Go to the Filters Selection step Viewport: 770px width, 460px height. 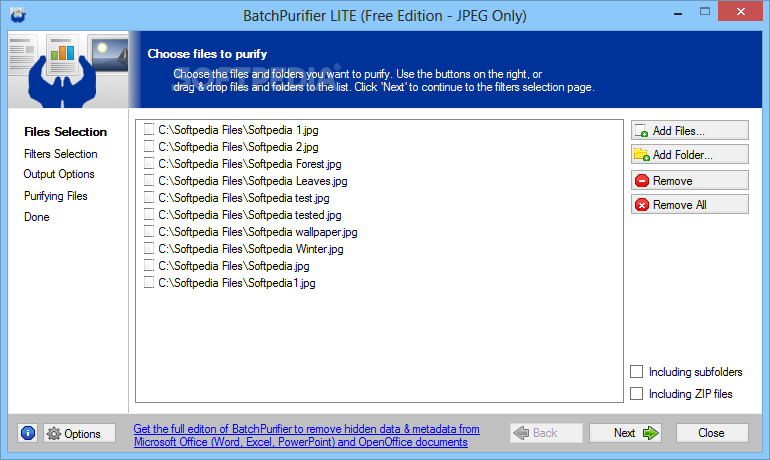[60, 154]
